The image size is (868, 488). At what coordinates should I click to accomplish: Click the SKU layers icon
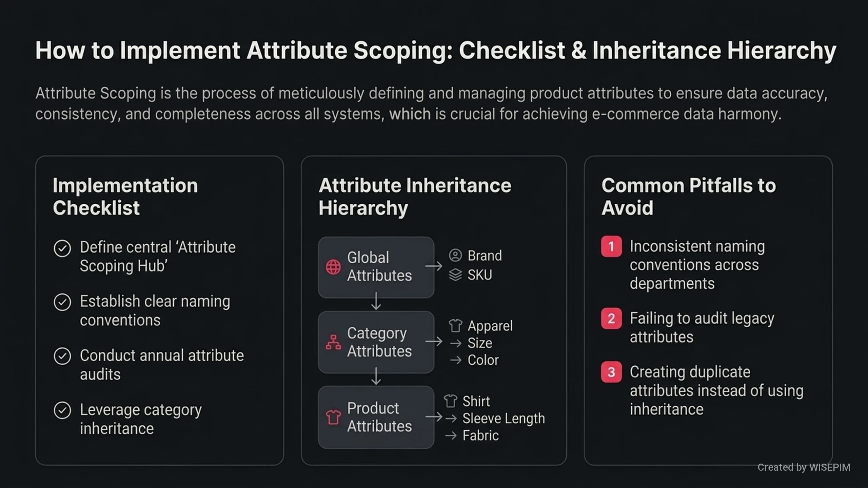click(x=455, y=275)
